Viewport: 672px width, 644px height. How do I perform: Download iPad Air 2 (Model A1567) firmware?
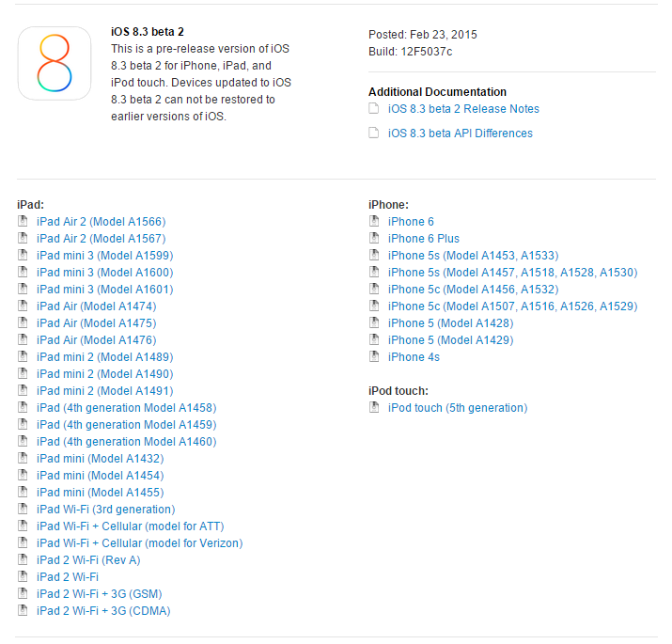coord(102,239)
